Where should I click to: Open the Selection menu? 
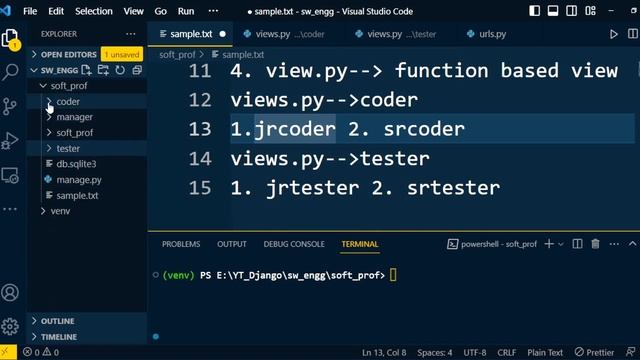tap(93, 11)
